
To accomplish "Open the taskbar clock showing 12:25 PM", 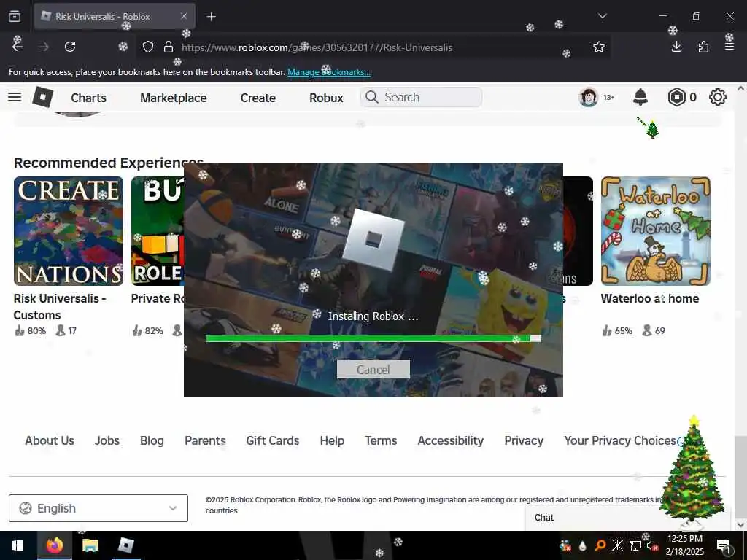I will click(684, 545).
